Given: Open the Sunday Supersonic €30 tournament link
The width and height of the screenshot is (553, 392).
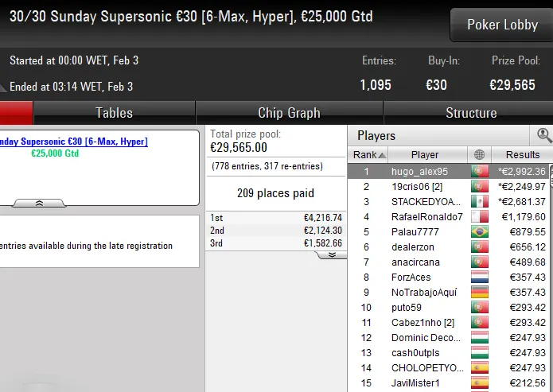Looking at the screenshot, I should tap(73, 142).
